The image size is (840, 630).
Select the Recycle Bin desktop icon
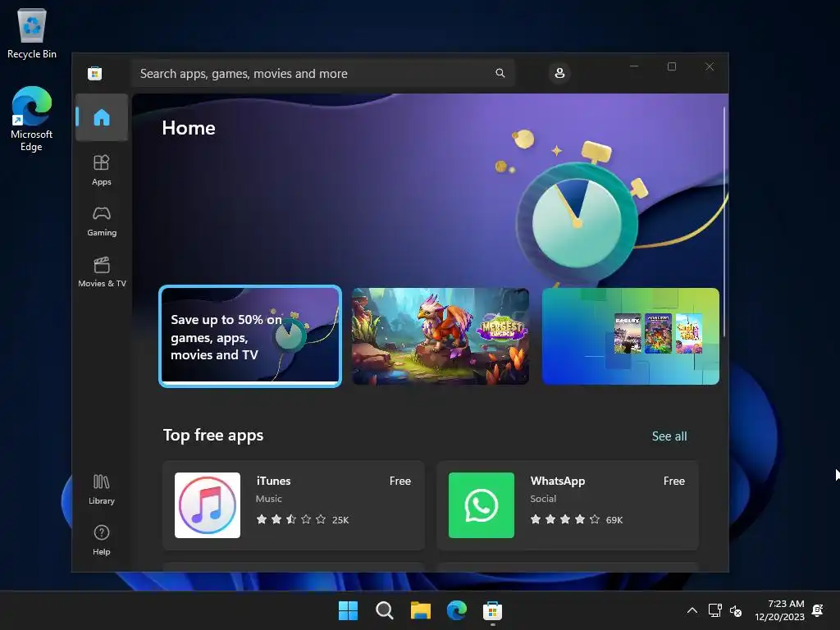coord(32,33)
